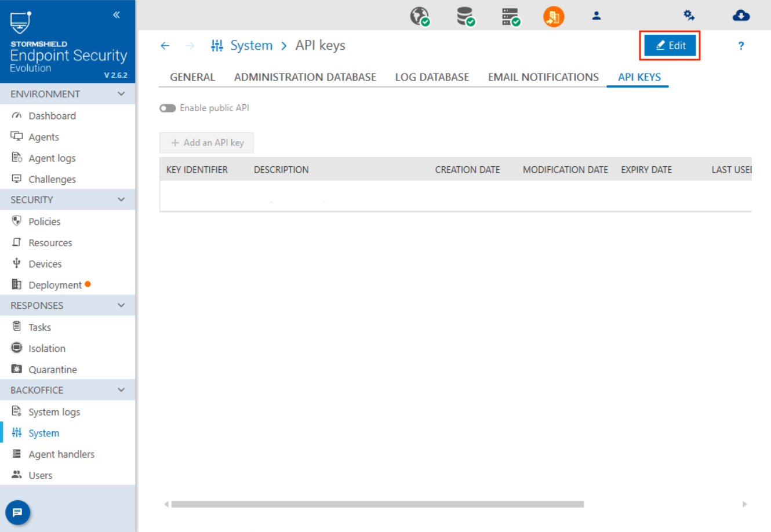Open the user profile icon

point(596,16)
